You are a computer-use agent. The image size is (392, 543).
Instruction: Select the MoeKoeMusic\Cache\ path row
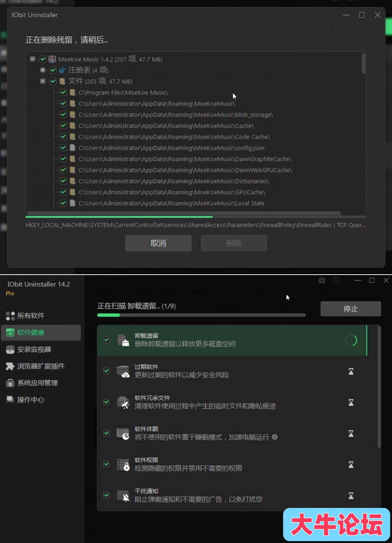(x=166, y=126)
